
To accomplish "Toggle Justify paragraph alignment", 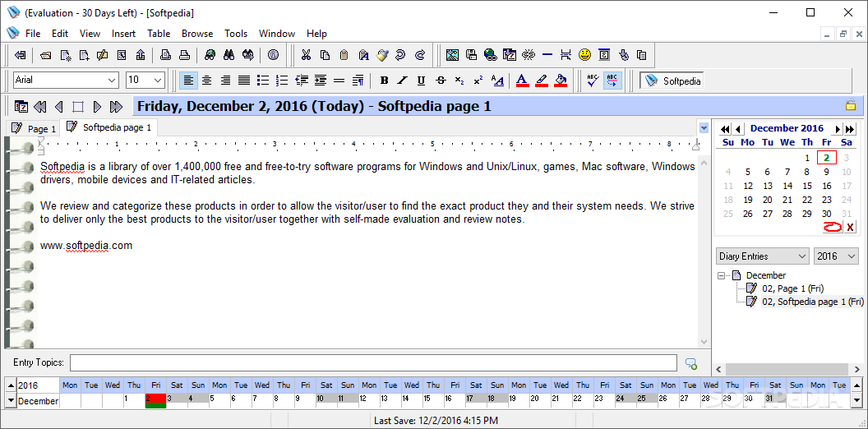I will click(244, 81).
